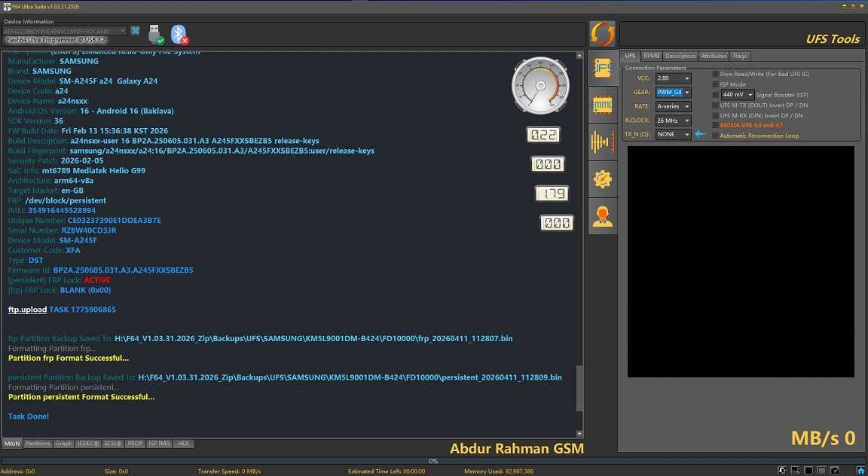Click the USB connection status icon
868x476 pixels.
[x=155, y=35]
